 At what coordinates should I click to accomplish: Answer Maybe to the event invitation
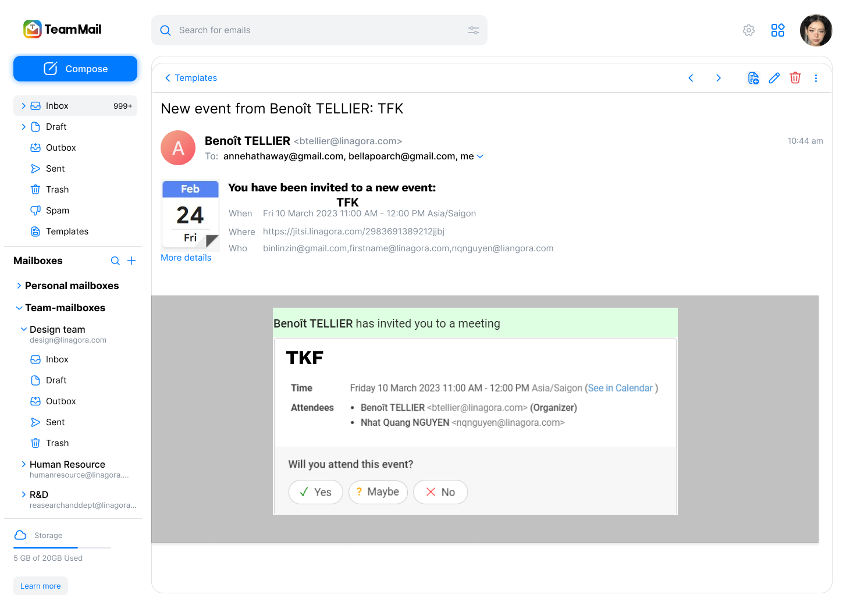click(x=378, y=492)
